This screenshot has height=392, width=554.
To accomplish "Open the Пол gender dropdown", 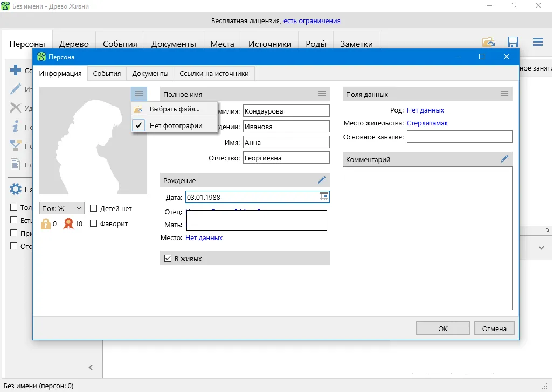I will tap(61, 208).
